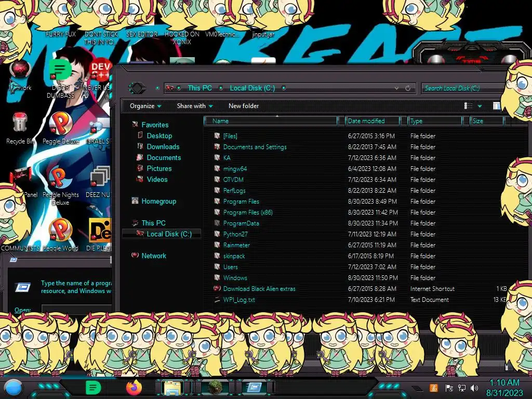Open the view options dropdown arrow
Image resolution: width=532 pixels, height=399 pixels.
480,106
